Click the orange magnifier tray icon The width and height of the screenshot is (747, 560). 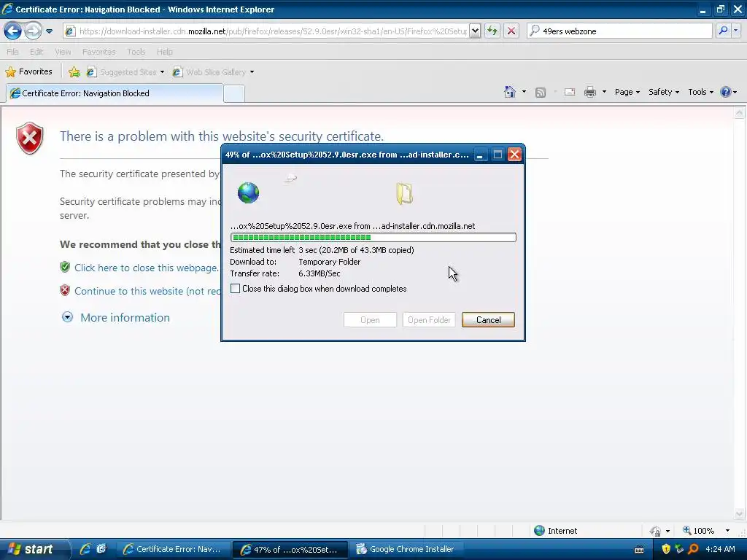click(x=693, y=550)
